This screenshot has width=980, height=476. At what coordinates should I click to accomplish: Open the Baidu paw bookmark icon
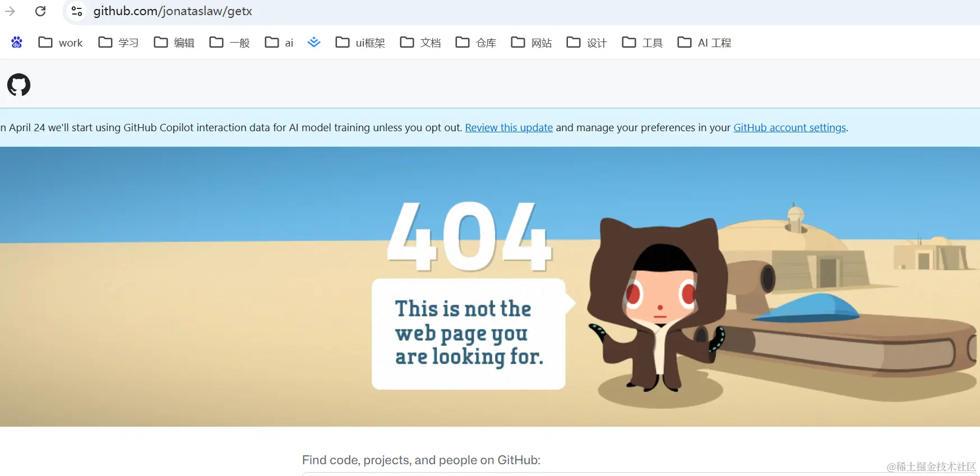[x=17, y=42]
